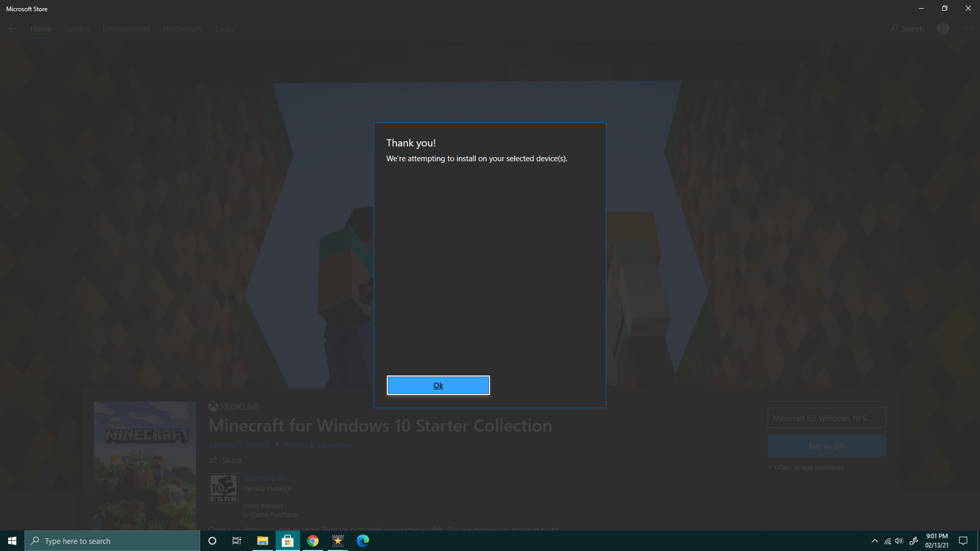Open the star clapperboard app in taskbar
980x551 pixels.
[x=338, y=541]
